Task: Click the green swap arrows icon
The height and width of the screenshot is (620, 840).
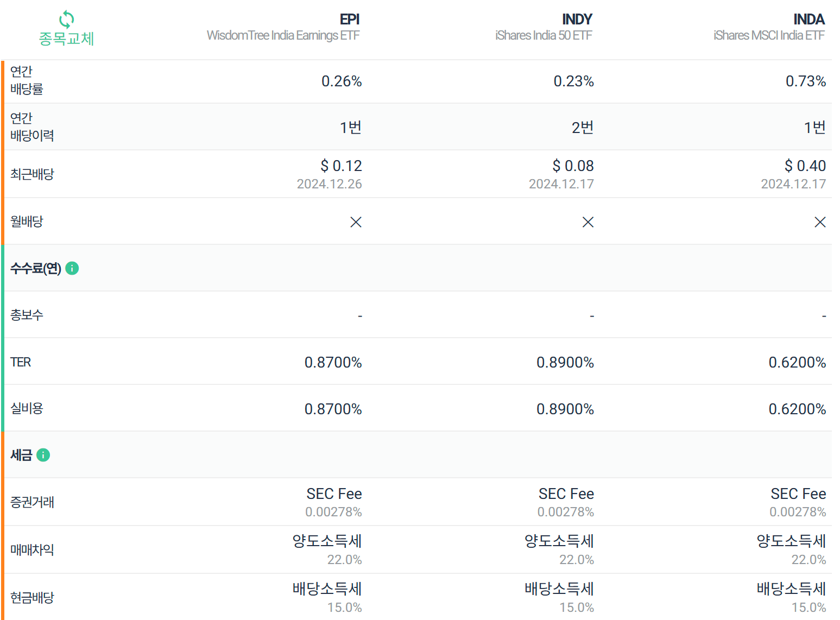Action: pyautogui.click(x=66, y=20)
